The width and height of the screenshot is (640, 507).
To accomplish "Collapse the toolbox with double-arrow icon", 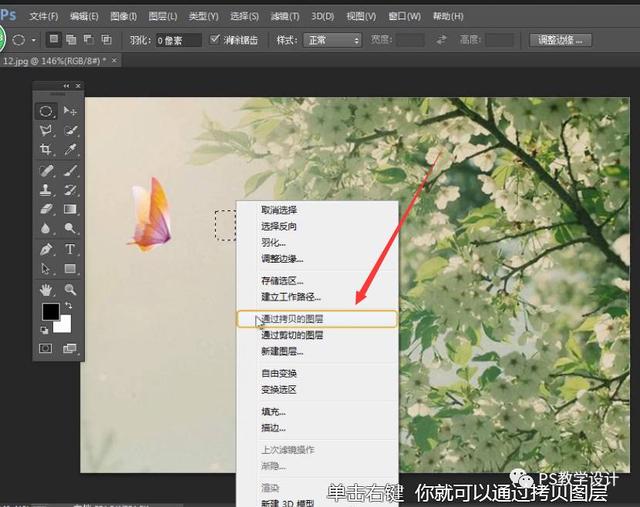I will click(67, 86).
